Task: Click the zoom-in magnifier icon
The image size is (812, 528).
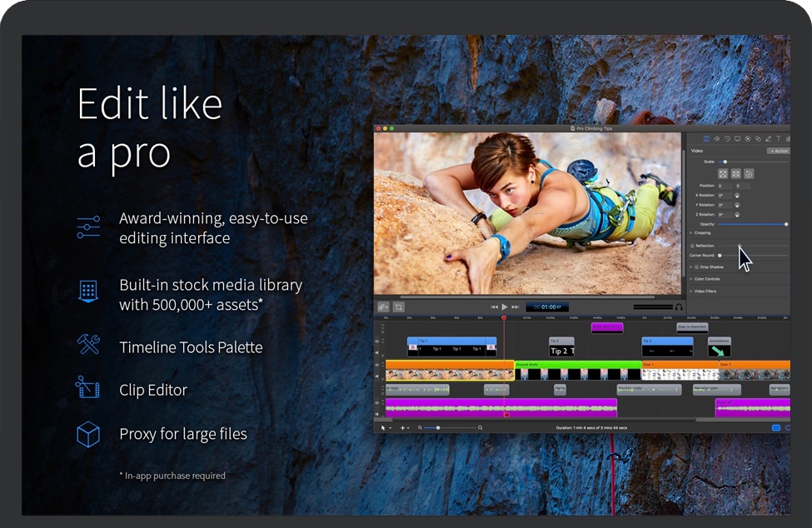Action: (x=480, y=428)
